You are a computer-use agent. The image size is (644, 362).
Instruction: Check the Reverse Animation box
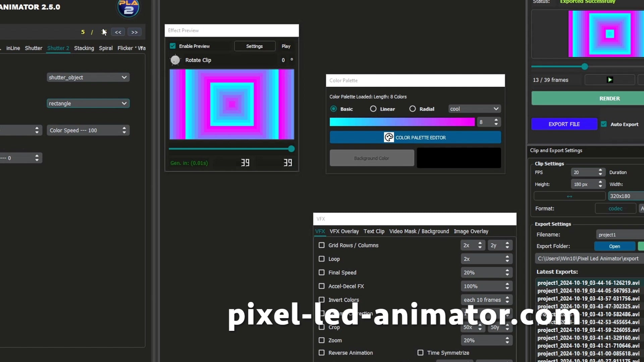pos(322,353)
